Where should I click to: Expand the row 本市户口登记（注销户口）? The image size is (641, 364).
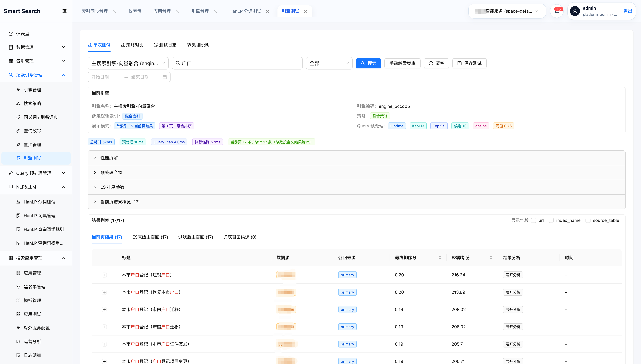[x=104, y=275]
